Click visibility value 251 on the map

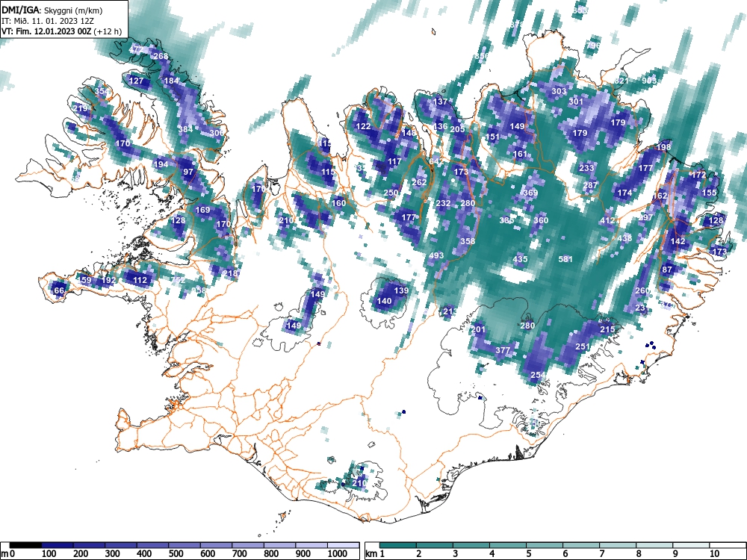click(583, 346)
